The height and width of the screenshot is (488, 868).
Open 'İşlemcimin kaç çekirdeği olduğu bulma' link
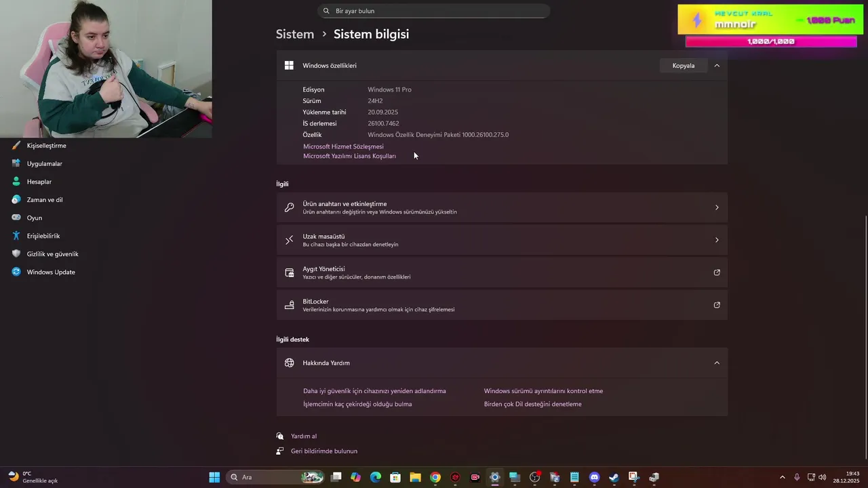(357, 404)
